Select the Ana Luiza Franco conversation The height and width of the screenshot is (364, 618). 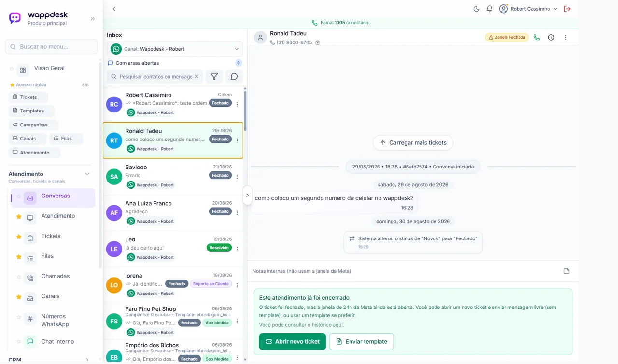point(173,212)
